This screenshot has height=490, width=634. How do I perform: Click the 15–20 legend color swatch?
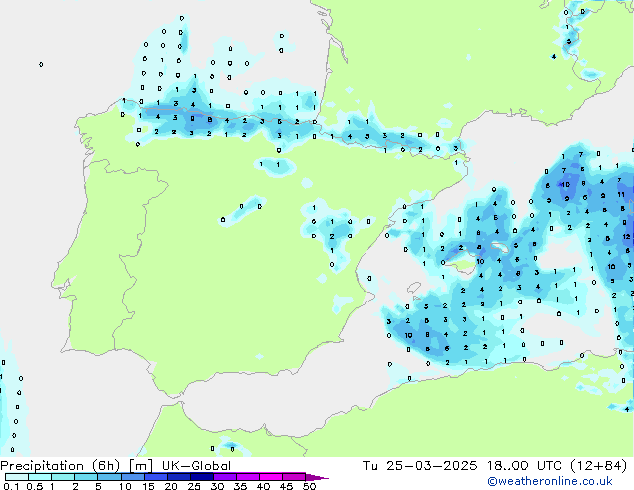pos(155,477)
